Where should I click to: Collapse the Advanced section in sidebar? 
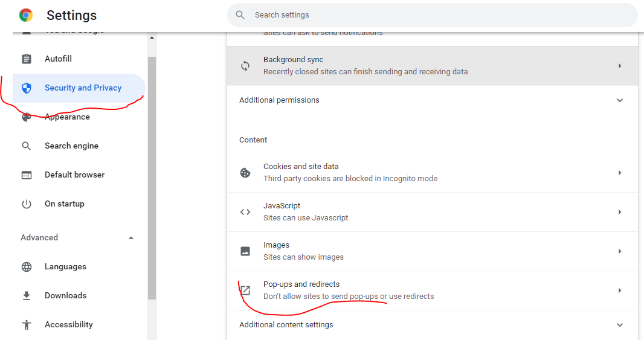pos(131,238)
